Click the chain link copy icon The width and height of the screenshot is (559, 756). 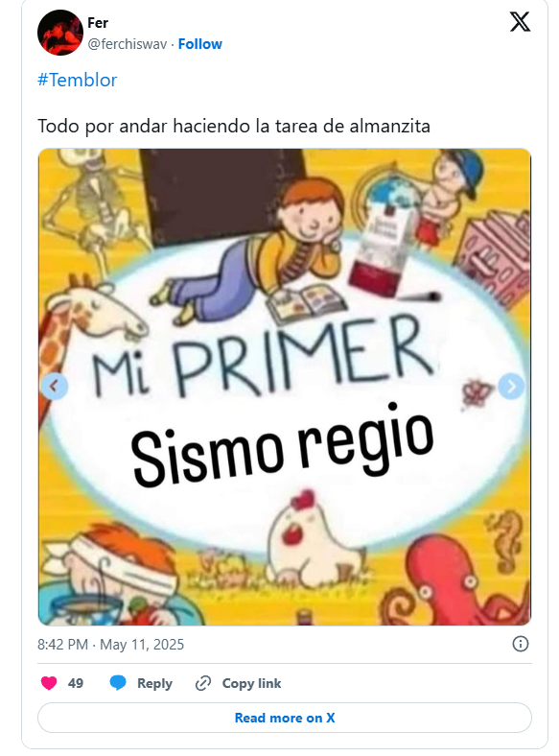coord(203,683)
